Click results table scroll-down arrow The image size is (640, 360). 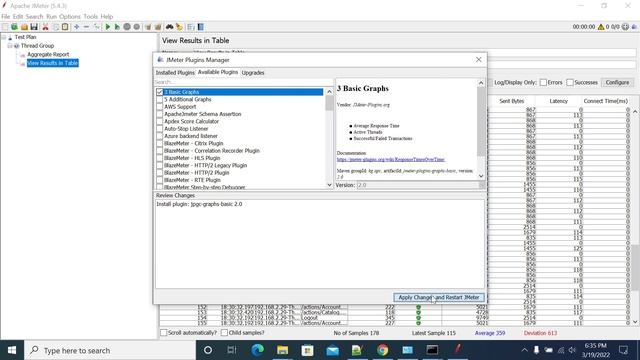point(635,322)
